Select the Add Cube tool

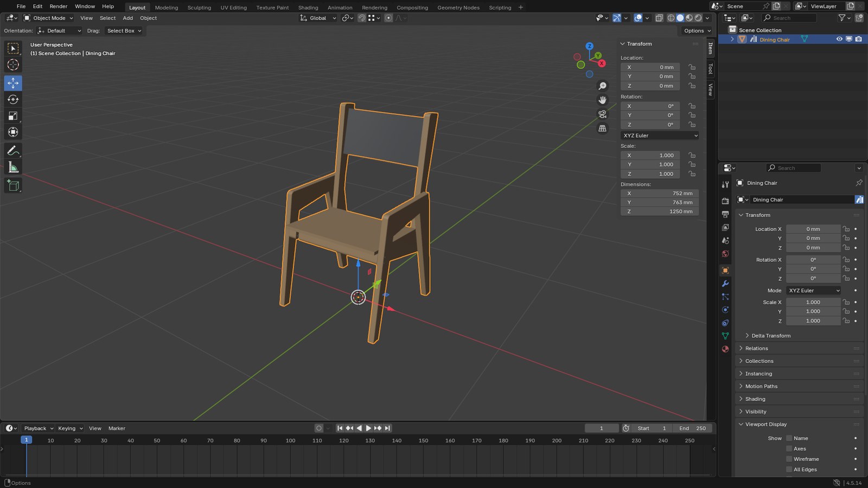click(x=13, y=185)
